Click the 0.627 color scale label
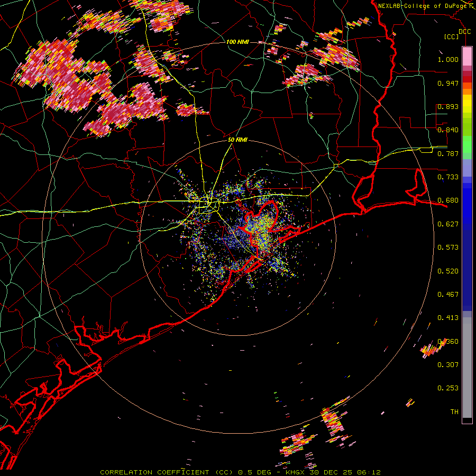The image size is (476, 476). pyautogui.click(x=448, y=224)
